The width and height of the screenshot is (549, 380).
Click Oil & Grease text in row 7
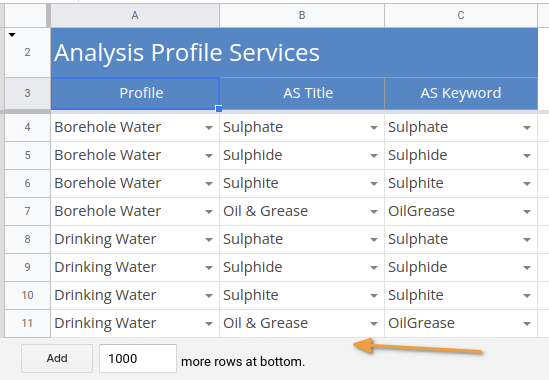(265, 211)
